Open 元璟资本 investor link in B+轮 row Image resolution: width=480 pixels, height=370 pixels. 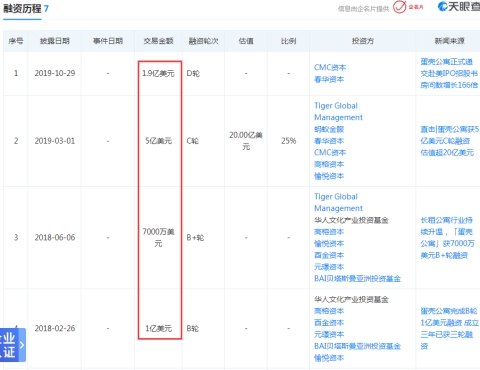click(x=329, y=267)
